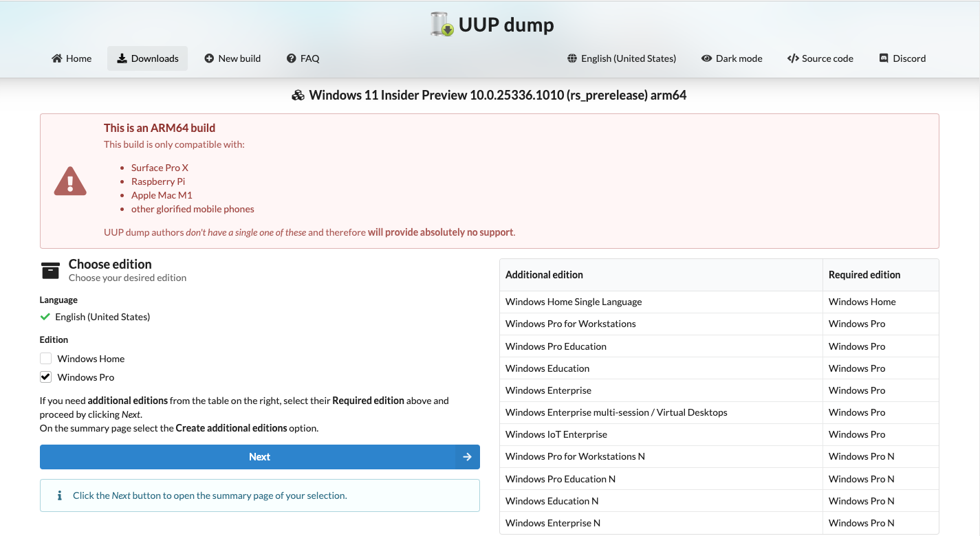Click the Choose edition heading
Viewport: 980px width, 536px height.
click(x=110, y=264)
